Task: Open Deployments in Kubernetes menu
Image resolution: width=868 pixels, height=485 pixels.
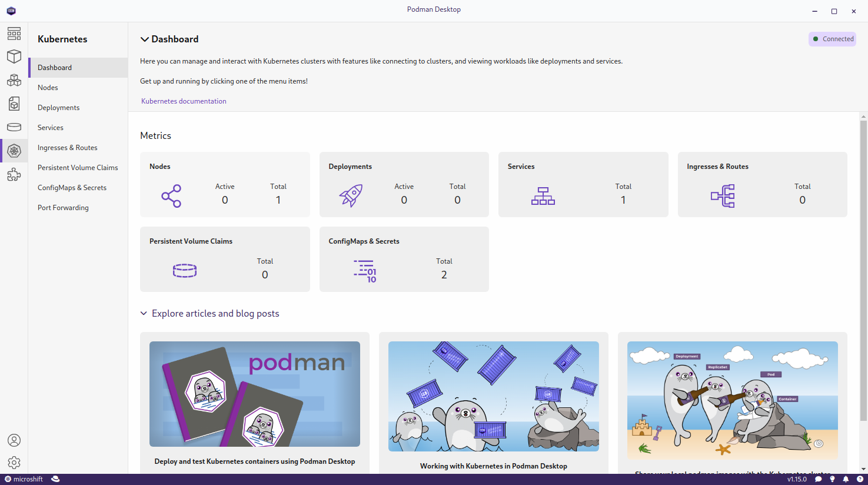Action: [x=78, y=108]
